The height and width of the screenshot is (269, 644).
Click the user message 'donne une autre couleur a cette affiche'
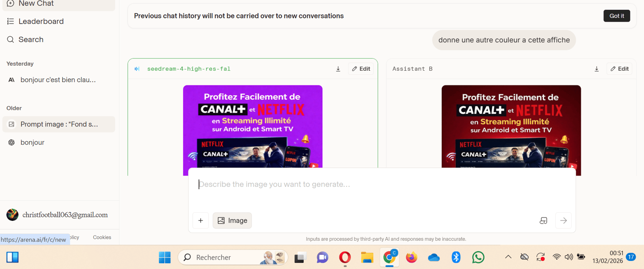pyautogui.click(x=504, y=40)
